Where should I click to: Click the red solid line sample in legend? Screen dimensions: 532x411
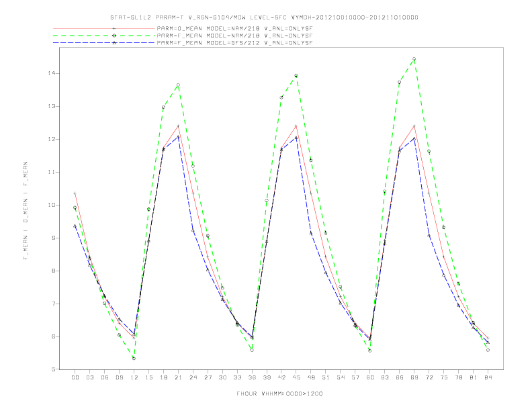[104, 28]
